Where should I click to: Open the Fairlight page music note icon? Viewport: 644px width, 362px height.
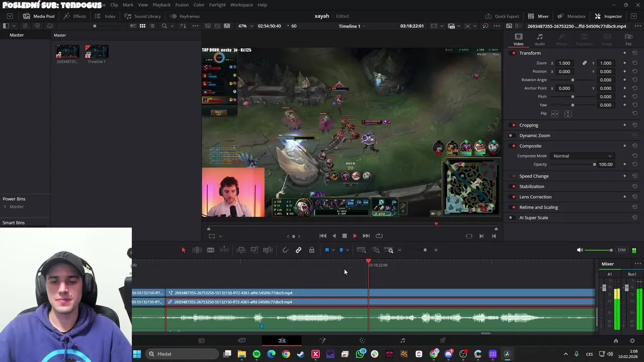point(403,340)
